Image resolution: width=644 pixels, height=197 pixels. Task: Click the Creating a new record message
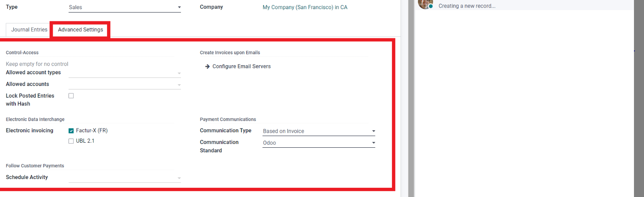point(467,6)
